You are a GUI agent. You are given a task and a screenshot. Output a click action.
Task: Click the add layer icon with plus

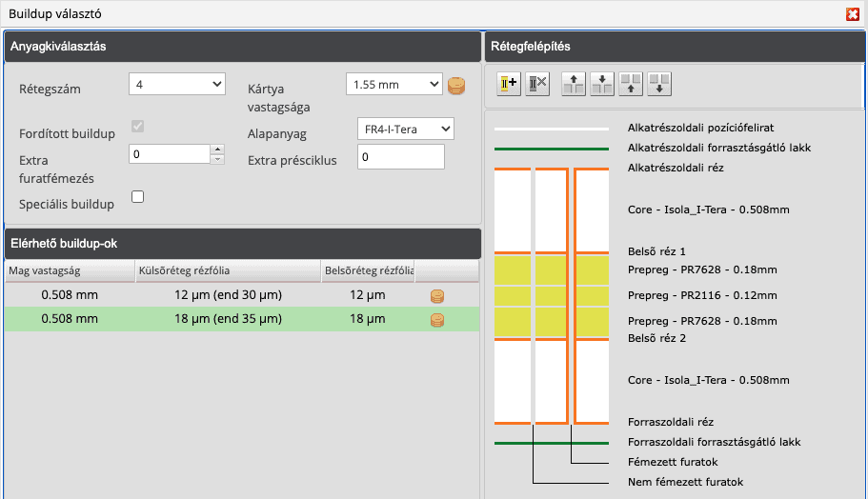coord(509,84)
